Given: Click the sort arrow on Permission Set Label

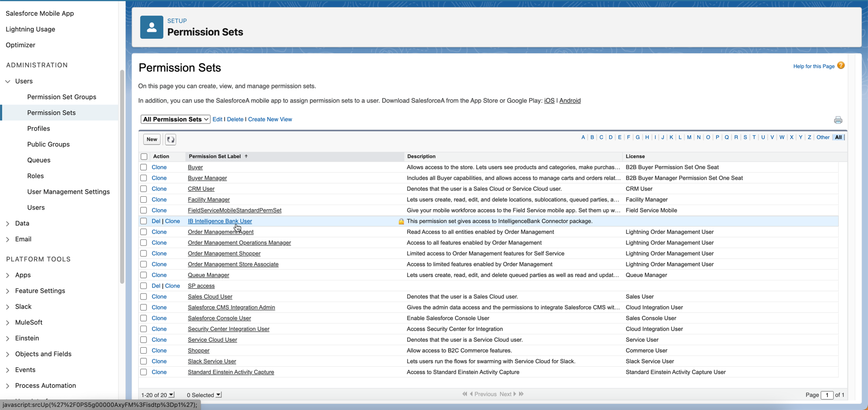Looking at the screenshot, I should tap(246, 157).
